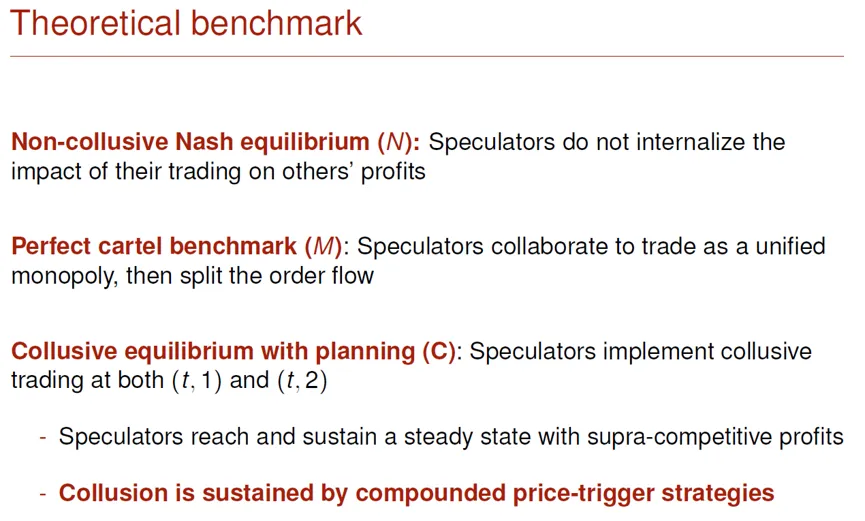
Task: Click the text 'impact of their trading on others' profits'
Action: click(218, 172)
